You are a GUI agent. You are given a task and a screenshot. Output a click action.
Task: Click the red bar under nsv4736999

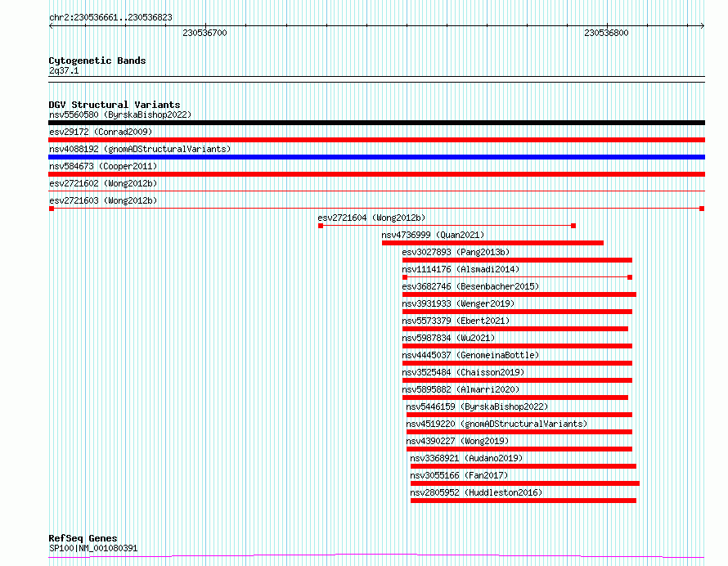[x=492, y=243]
